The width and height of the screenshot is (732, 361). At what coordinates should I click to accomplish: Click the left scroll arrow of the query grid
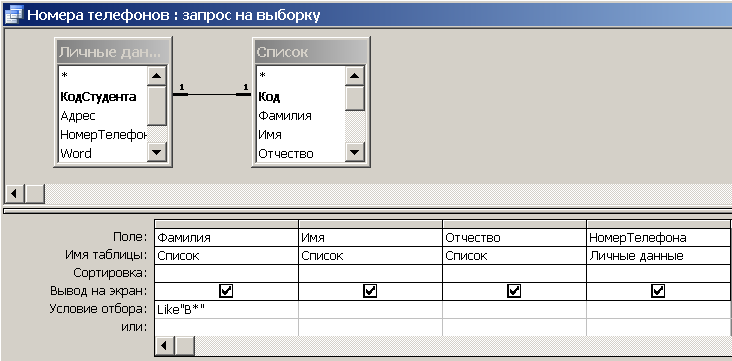pyautogui.click(x=164, y=346)
